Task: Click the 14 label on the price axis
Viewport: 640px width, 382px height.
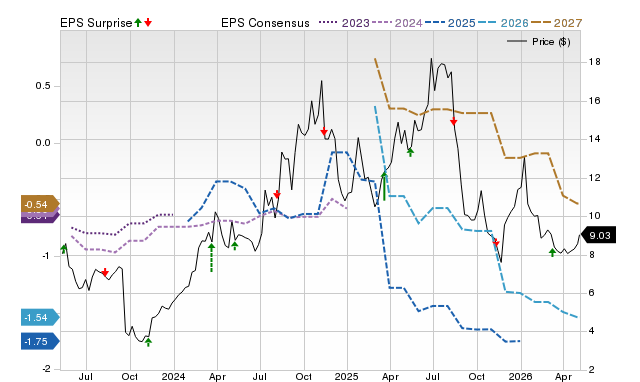Action: pyautogui.click(x=594, y=139)
